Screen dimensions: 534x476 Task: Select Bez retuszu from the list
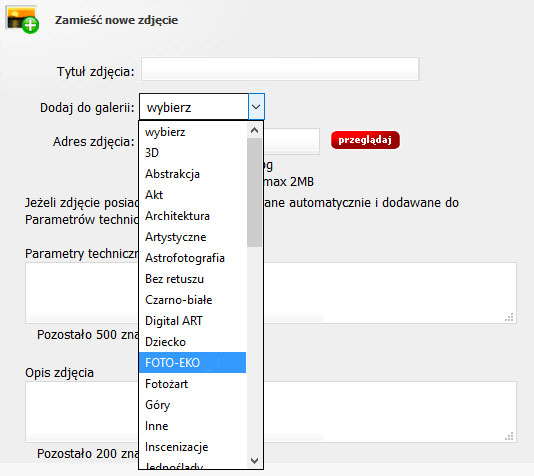pos(192,279)
